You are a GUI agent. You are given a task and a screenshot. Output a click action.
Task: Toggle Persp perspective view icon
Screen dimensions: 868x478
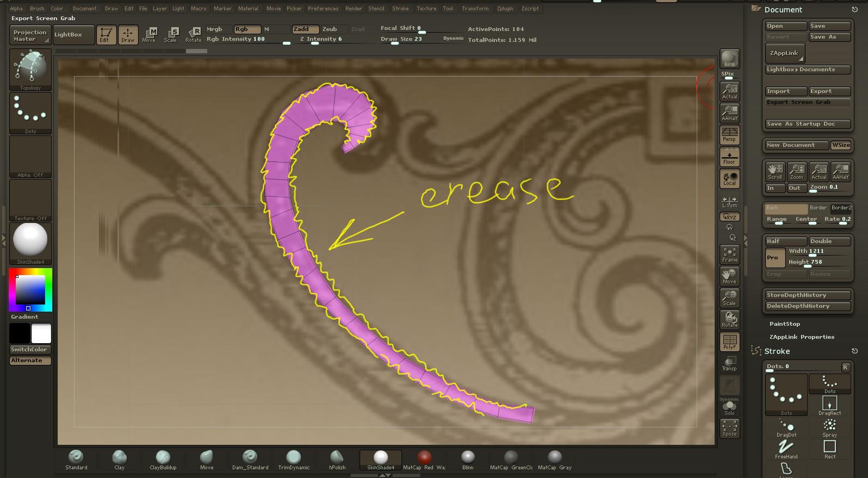point(729,135)
